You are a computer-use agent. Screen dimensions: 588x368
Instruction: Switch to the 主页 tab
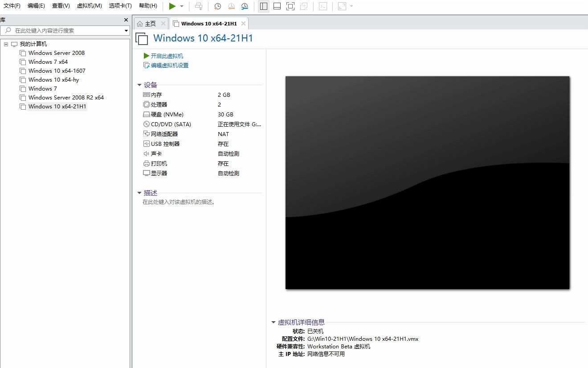click(149, 23)
